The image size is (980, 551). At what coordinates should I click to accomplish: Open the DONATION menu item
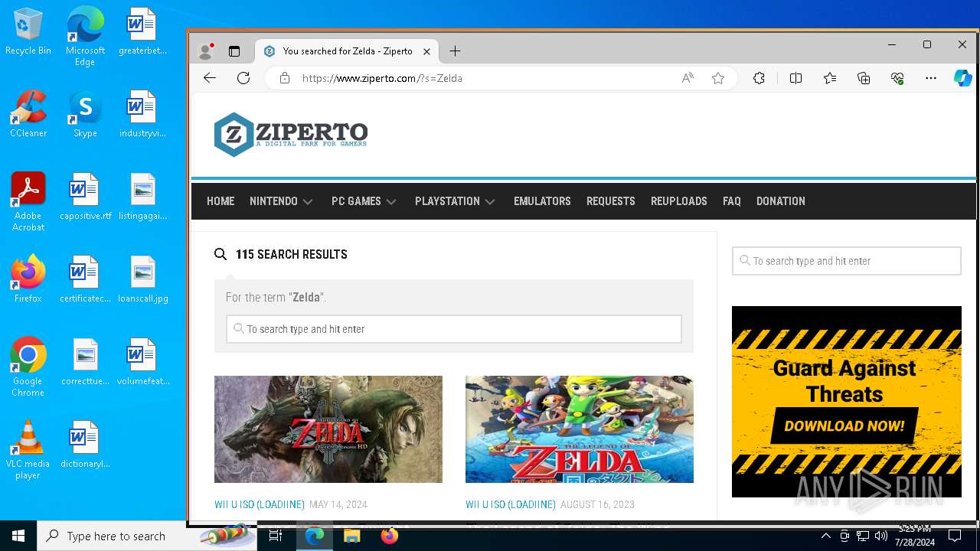[781, 201]
